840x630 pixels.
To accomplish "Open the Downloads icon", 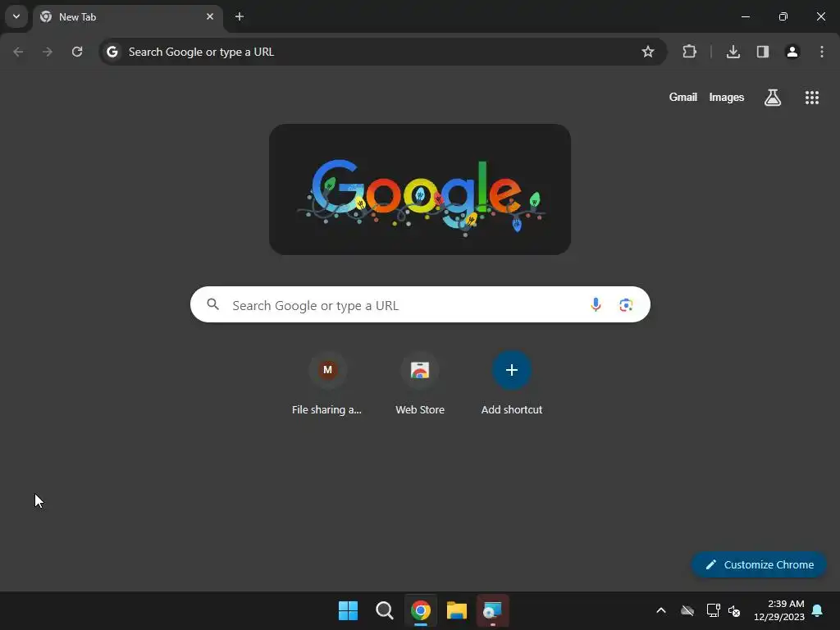I will coord(733,52).
